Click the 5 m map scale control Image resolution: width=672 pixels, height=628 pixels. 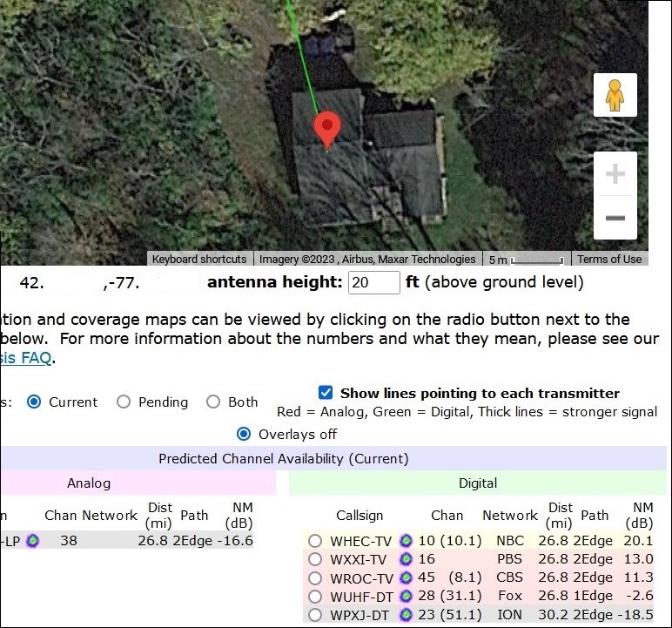pyautogui.click(x=527, y=260)
